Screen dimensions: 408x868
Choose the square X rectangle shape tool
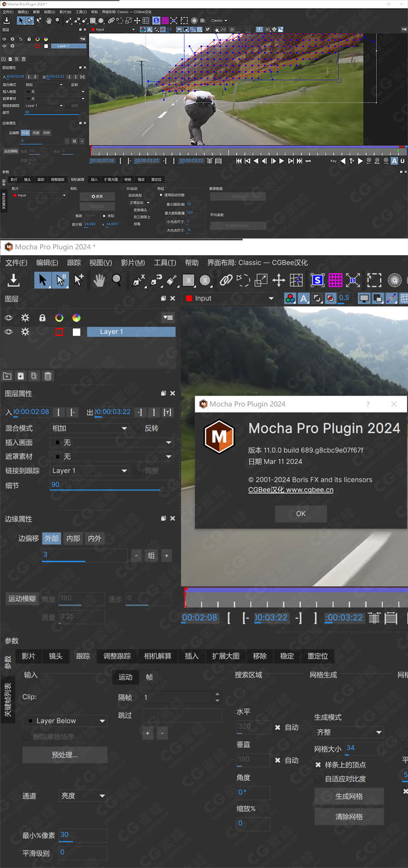click(x=188, y=280)
